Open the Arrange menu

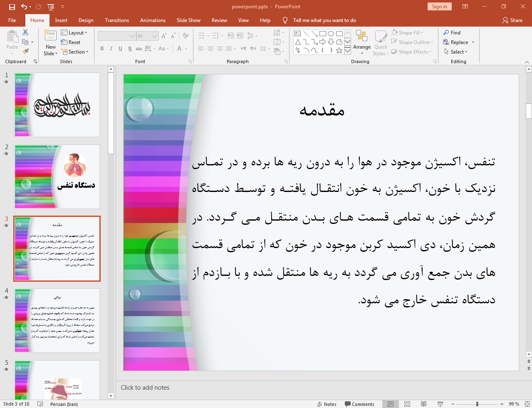pos(362,42)
